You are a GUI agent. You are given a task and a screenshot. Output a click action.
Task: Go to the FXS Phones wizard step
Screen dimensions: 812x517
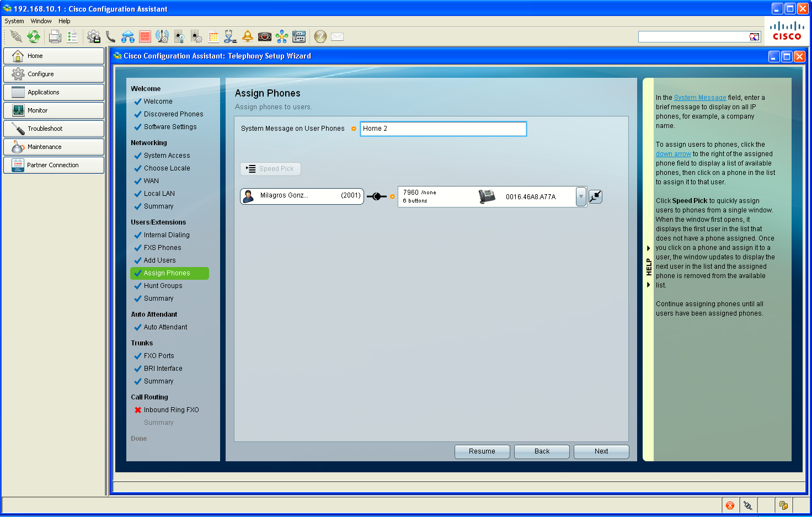click(x=162, y=248)
